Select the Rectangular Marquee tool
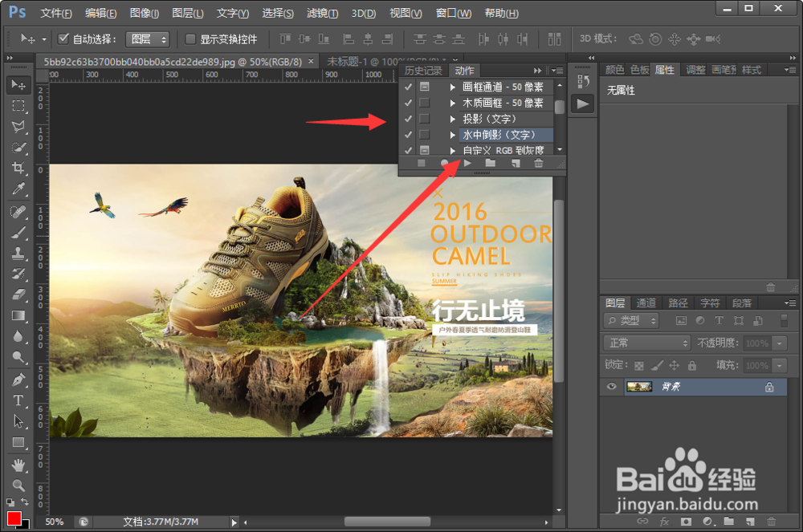 pos(18,106)
